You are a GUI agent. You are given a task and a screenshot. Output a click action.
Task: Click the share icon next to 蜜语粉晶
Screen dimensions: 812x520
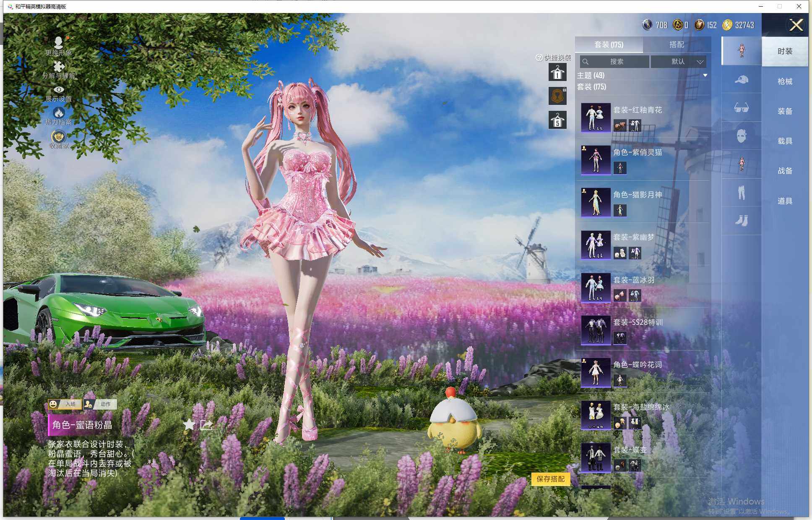click(x=206, y=425)
